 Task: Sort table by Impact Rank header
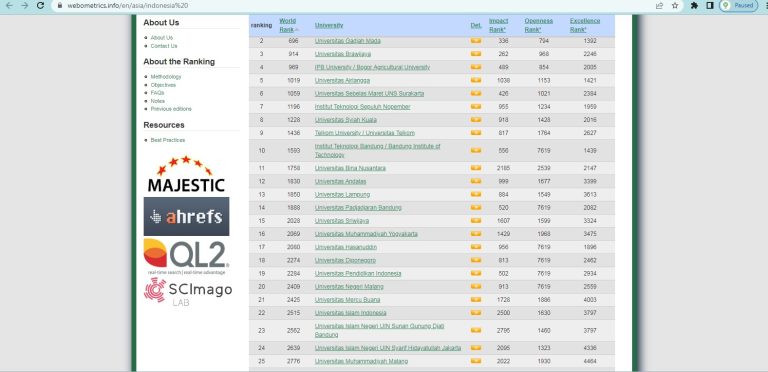[x=498, y=25]
